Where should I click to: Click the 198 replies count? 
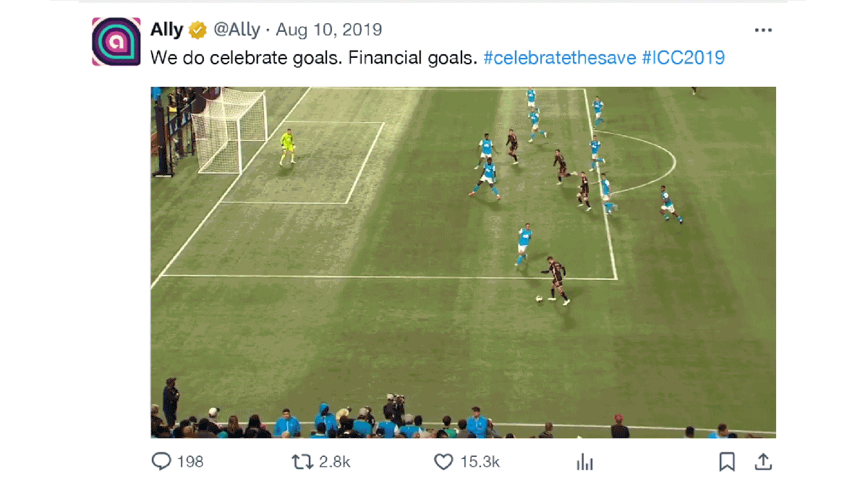pos(190,461)
